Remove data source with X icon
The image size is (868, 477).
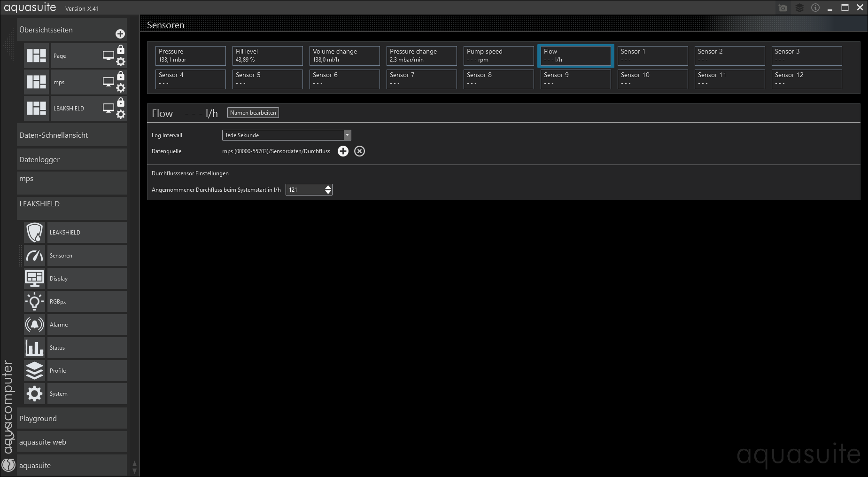[359, 151]
